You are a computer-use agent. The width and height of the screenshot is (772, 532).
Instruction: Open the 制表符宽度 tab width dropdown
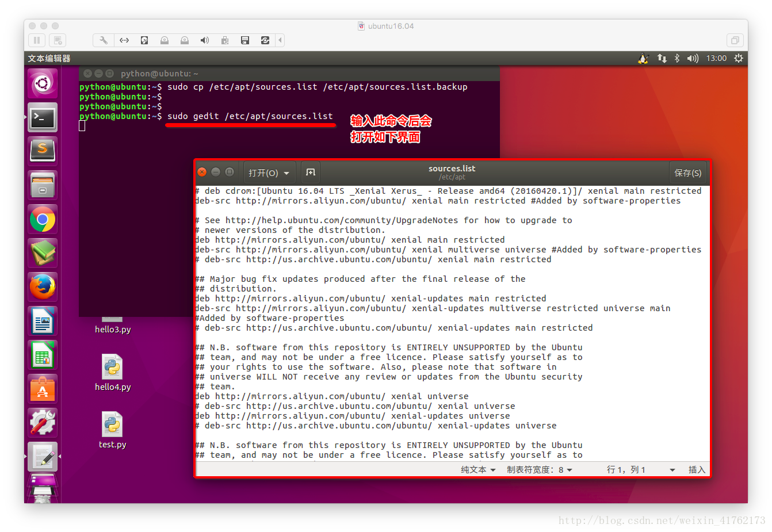point(540,470)
